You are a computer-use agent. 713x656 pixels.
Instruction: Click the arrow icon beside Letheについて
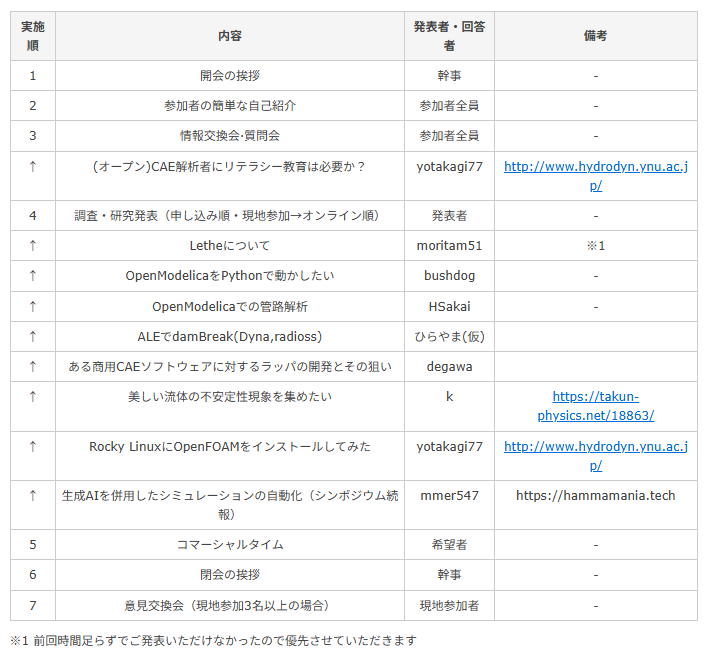coord(33,246)
